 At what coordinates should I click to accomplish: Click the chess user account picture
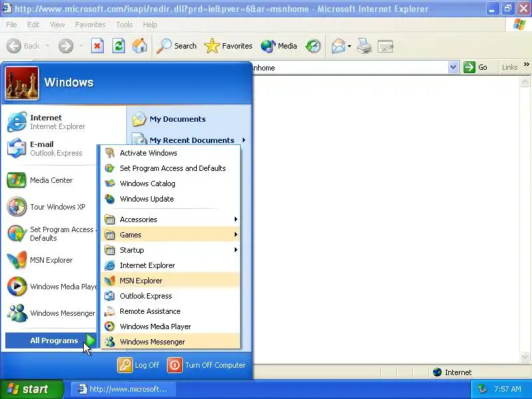point(22,83)
